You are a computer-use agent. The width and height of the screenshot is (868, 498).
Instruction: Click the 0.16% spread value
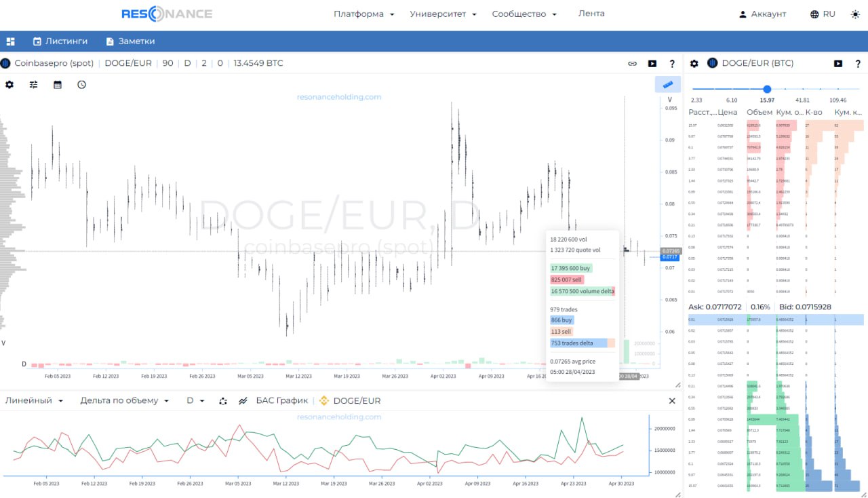pyautogui.click(x=761, y=307)
